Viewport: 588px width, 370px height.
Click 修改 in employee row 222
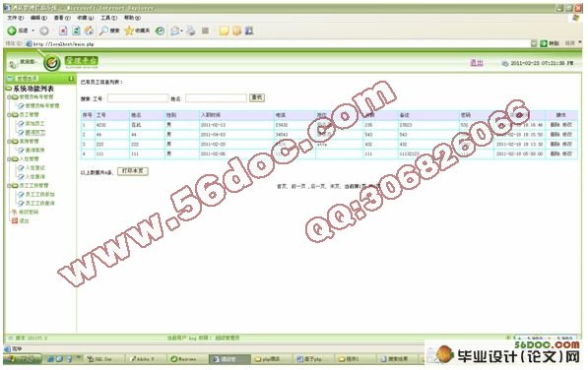566,145
